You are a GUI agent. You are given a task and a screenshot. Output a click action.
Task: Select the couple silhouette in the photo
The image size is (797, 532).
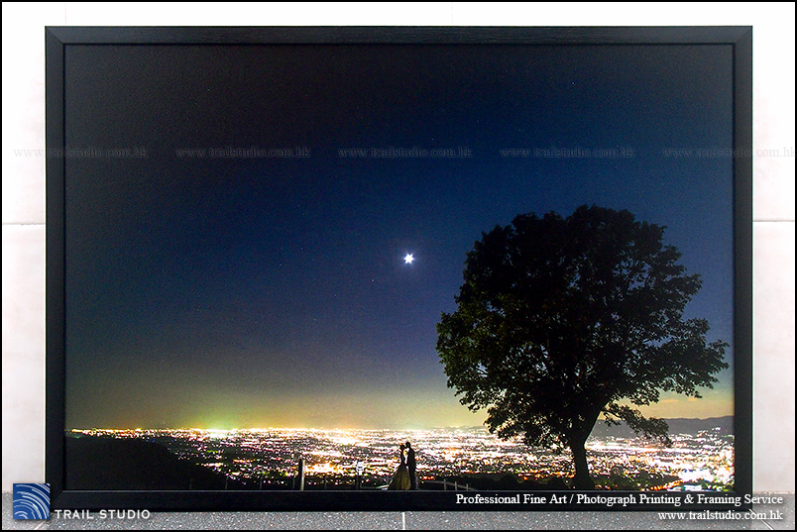point(404,467)
